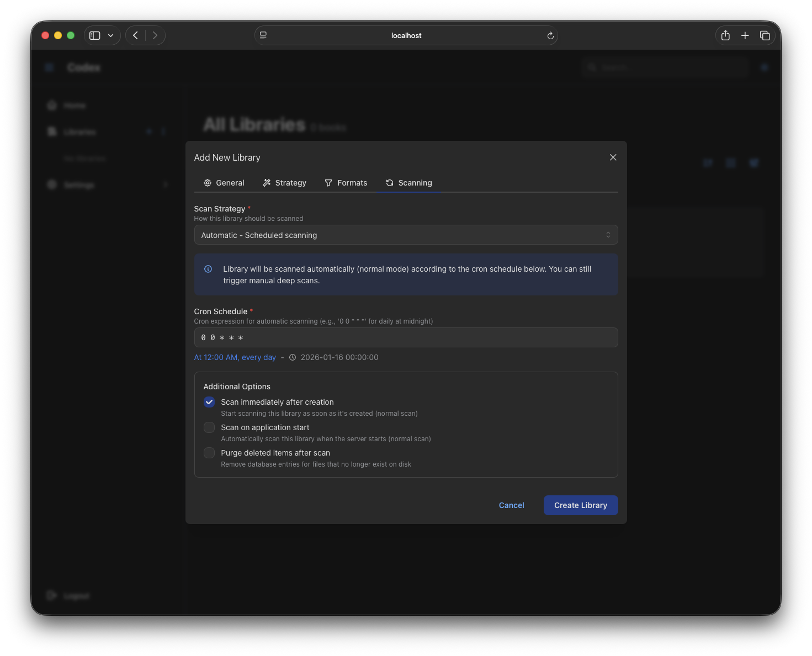Image resolution: width=812 pixels, height=656 pixels.
Task: Select the General tab gear icon
Action: click(208, 183)
